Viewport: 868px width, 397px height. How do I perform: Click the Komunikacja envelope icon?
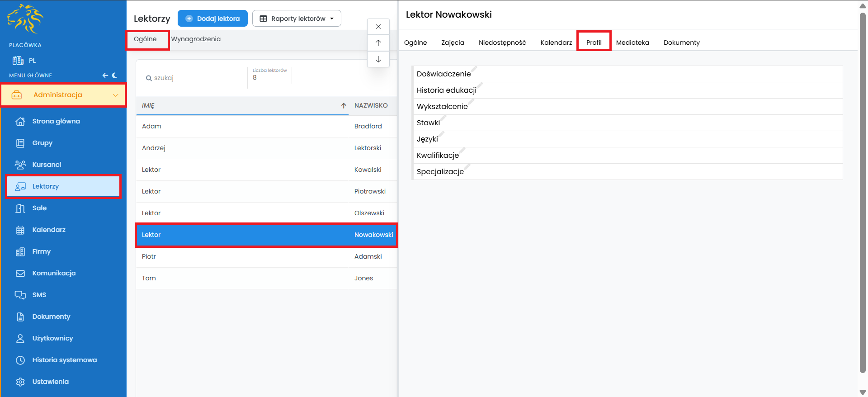click(20, 273)
